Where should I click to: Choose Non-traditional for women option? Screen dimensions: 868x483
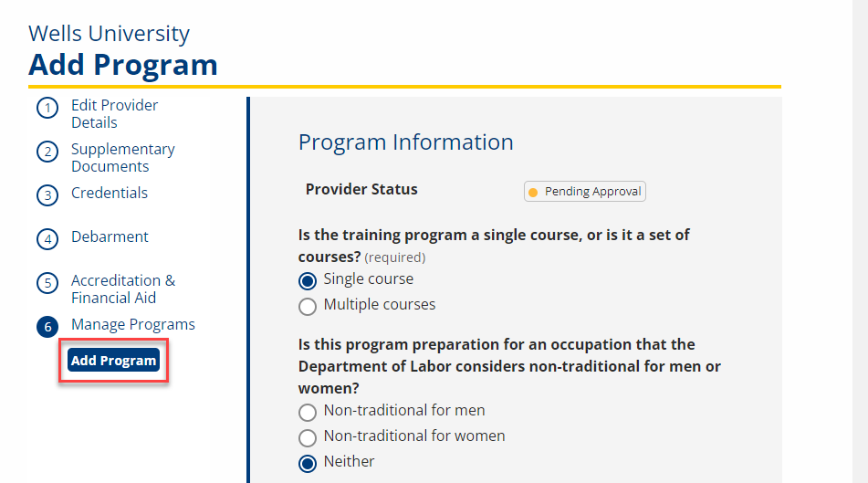308,437
